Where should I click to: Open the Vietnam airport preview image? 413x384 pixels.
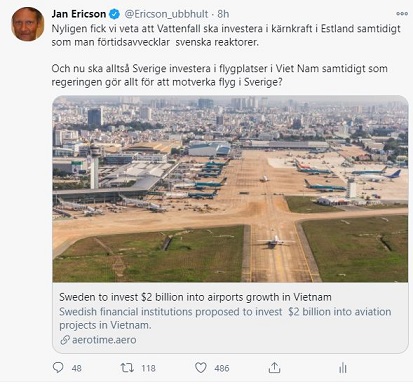[230, 189]
